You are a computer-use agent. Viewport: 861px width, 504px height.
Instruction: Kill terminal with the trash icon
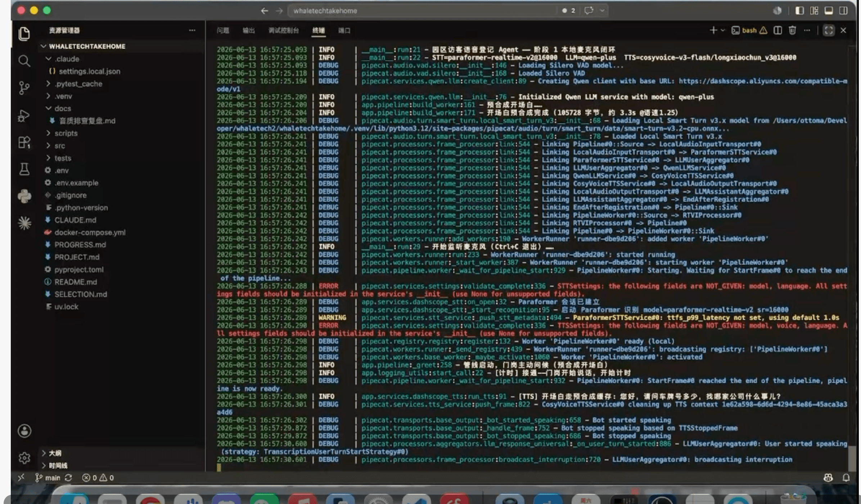pyautogui.click(x=792, y=30)
